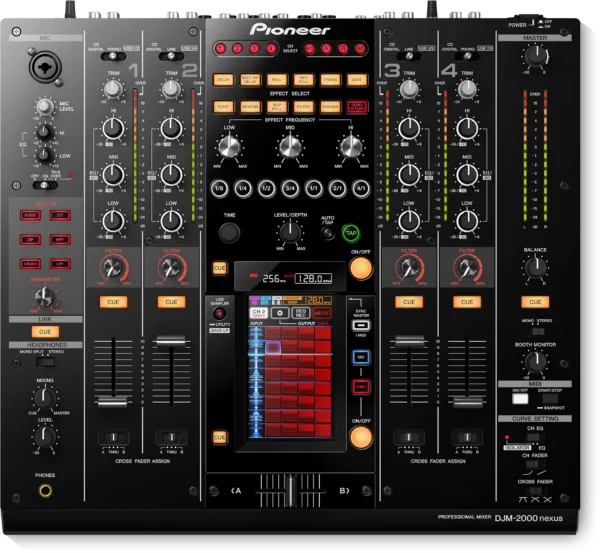This screenshot has height=553, width=600.
Task: Toggle channel 4 crossfader assign switch
Action: point(467,437)
